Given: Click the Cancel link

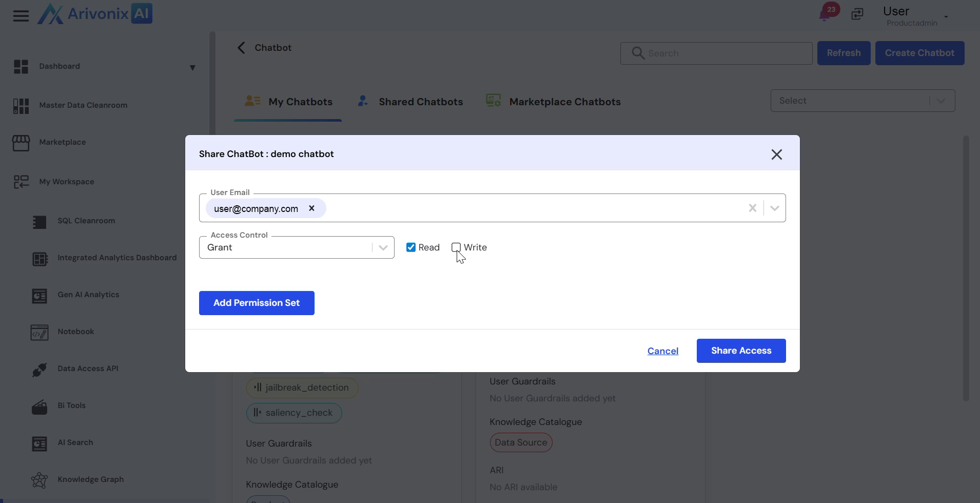Looking at the screenshot, I should pos(662,351).
